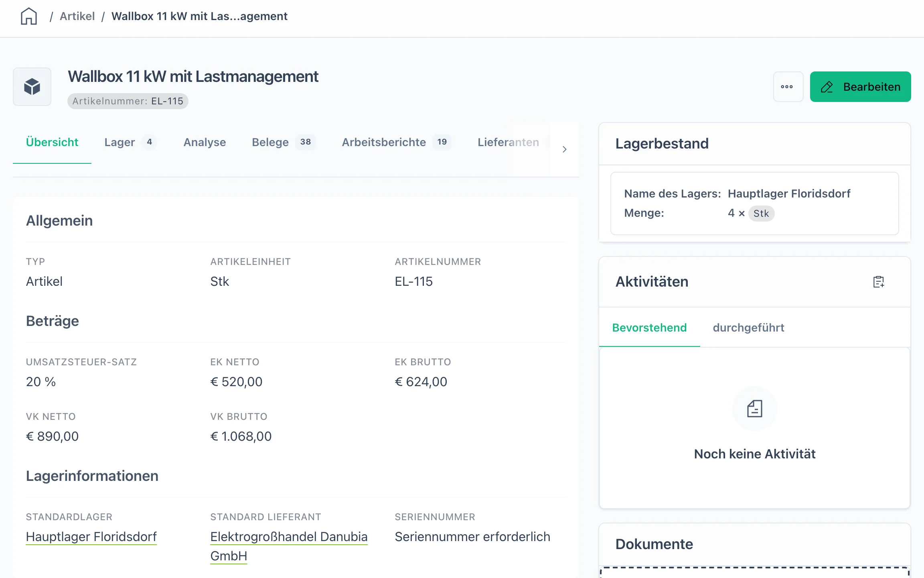Show more tabs with the chevron arrow
The width and height of the screenshot is (924, 578).
(x=564, y=149)
